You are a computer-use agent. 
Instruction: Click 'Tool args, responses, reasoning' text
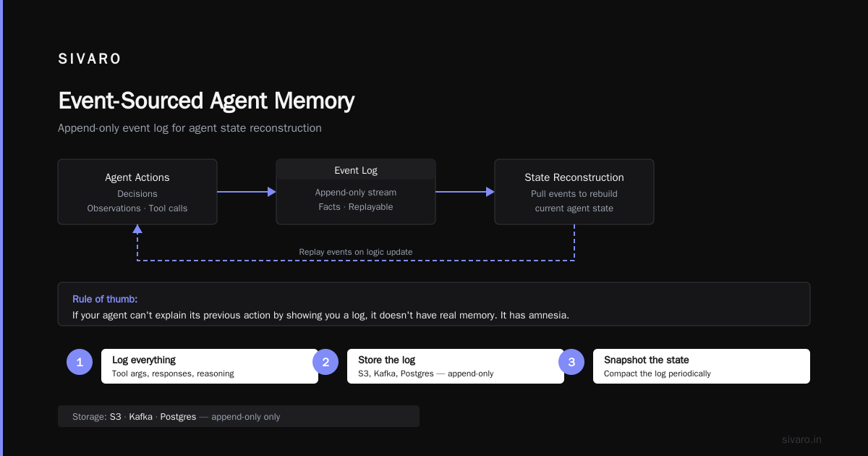pos(173,373)
